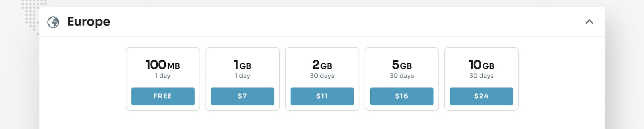The height and width of the screenshot is (129, 644).
Task: Click '30 days' under the 2 GB plan
Action: 322,76
